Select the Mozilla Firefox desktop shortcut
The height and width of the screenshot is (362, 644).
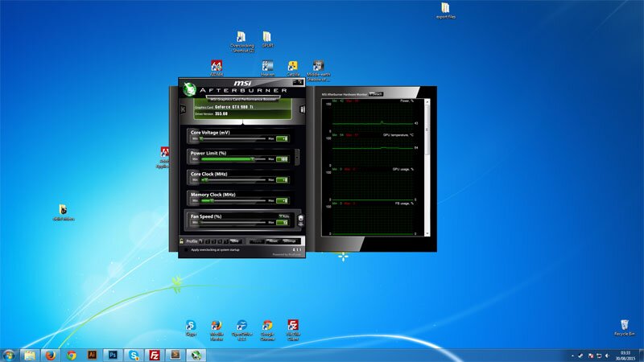click(217, 331)
